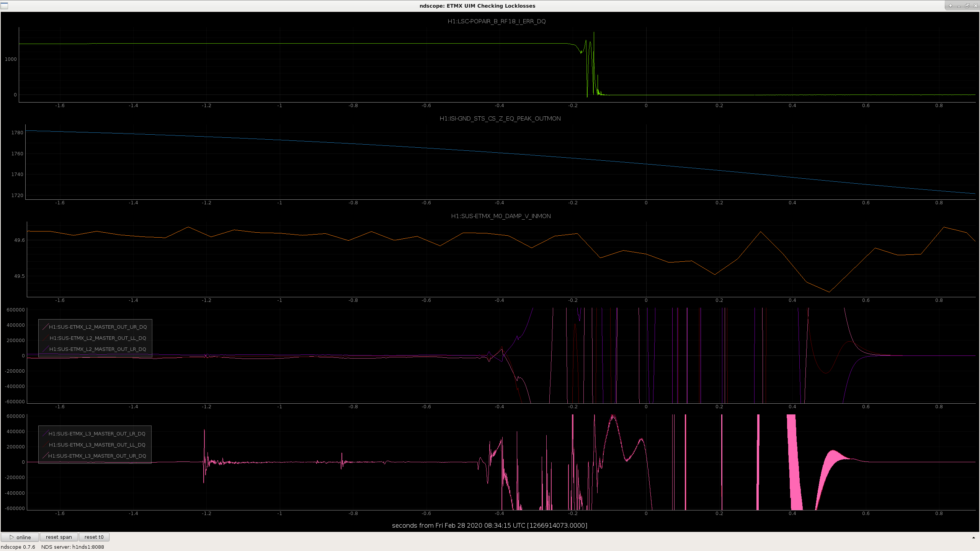Minimize the ndscope window

[x=959, y=6]
